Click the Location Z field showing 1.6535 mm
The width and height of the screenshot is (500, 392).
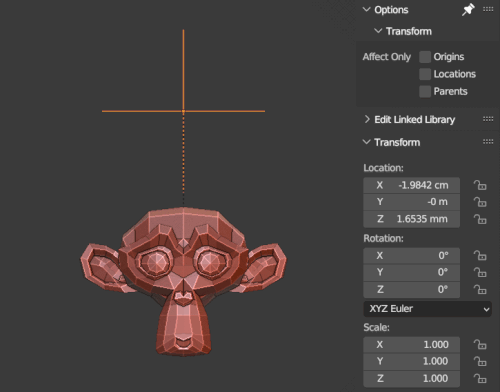click(412, 219)
